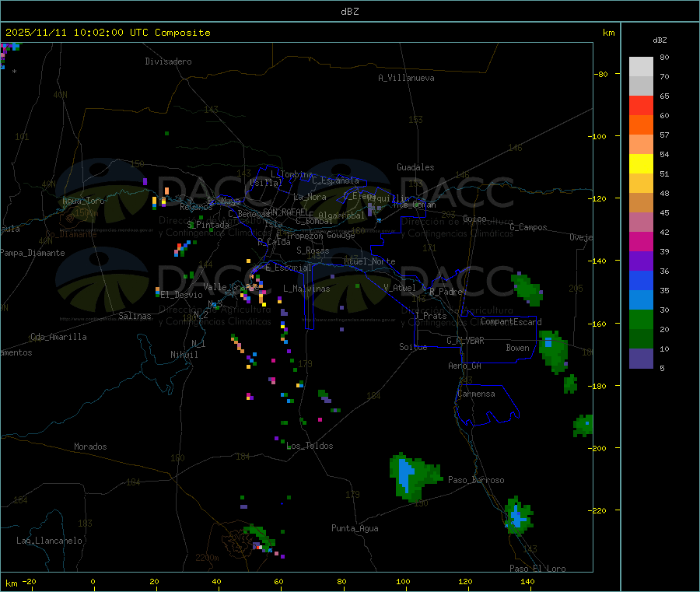Click the -20 tick on horizontal km axis

(29, 581)
